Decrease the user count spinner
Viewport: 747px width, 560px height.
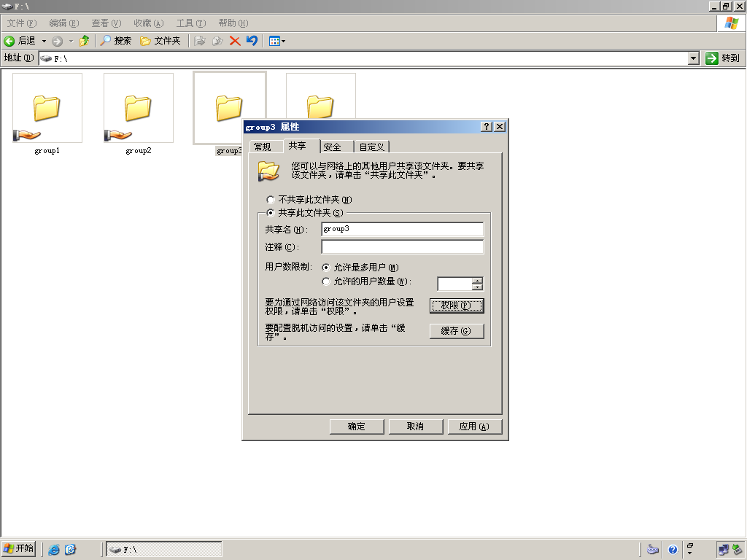coord(477,287)
